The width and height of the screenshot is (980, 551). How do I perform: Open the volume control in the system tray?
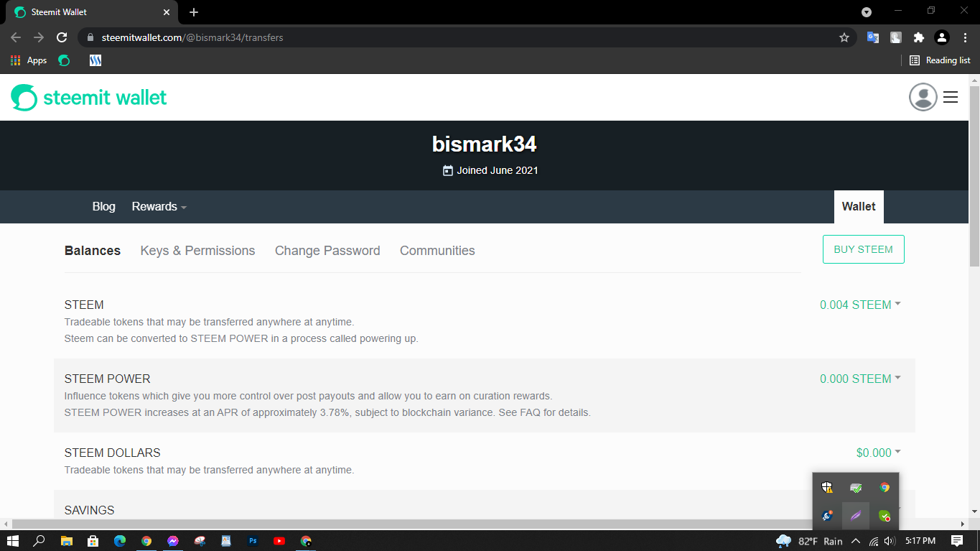(890, 541)
